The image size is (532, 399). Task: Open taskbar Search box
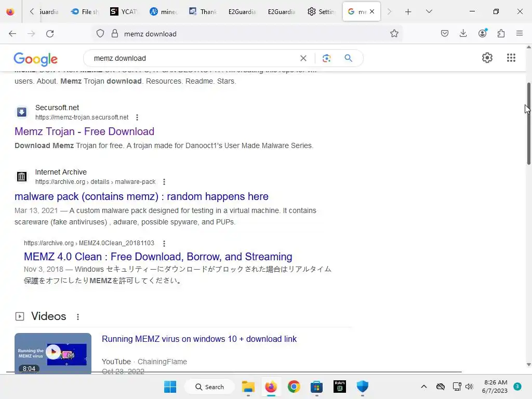[x=210, y=387]
